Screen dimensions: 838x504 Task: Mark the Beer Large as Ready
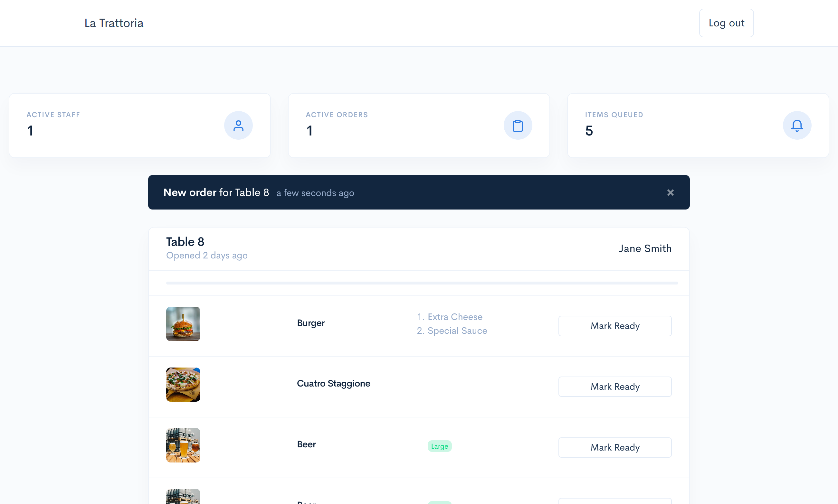coord(615,447)
